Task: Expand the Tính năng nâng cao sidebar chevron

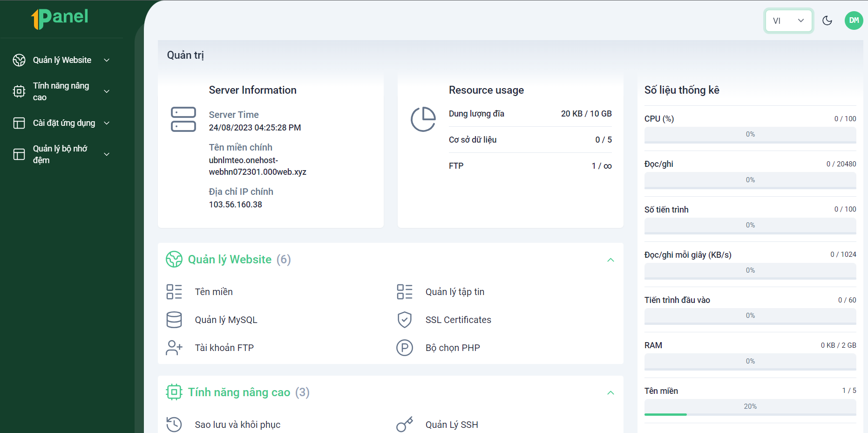Action: coord(107,91)
